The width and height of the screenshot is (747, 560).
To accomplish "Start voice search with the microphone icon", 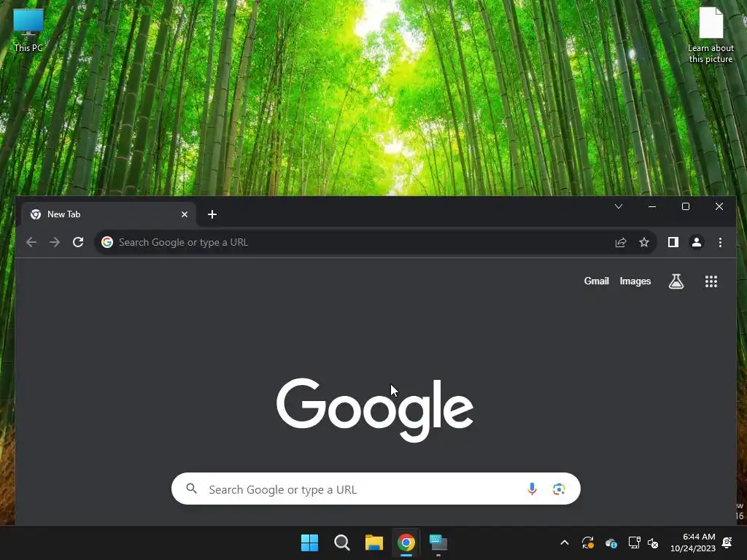I will 532,489.
